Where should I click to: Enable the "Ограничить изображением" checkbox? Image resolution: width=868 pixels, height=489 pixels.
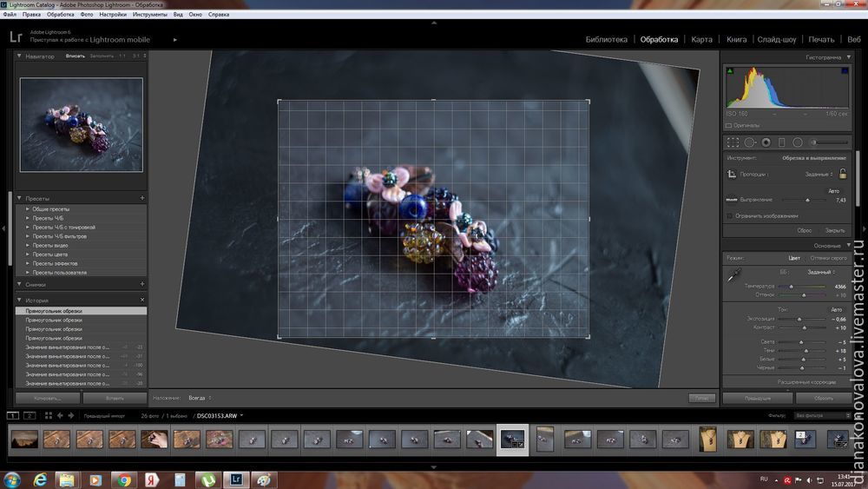730,215
